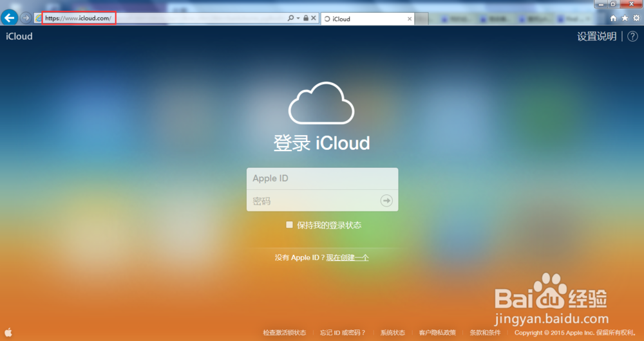Open favorites star icon
644x341 pixels.
[x=625, y=18]
